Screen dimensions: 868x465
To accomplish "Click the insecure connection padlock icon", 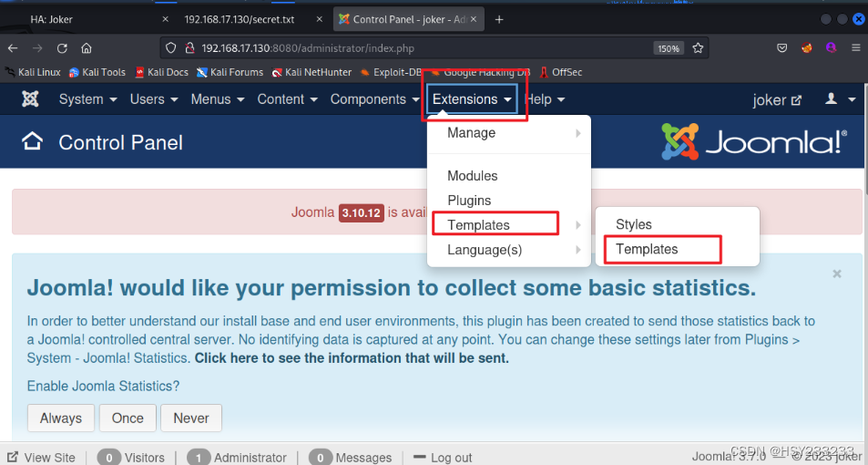I will coord(189,48).
